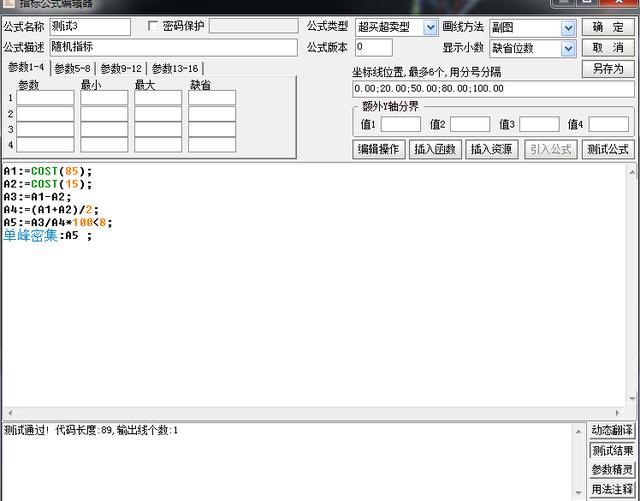The image size is (640, 501).
Task: Enable the 密码保护 checkbox
Action: tap(153, 26)
